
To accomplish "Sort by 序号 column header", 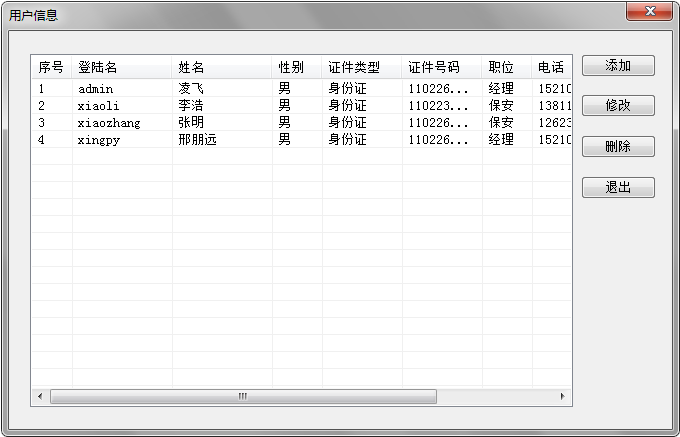I will point(51,68).
